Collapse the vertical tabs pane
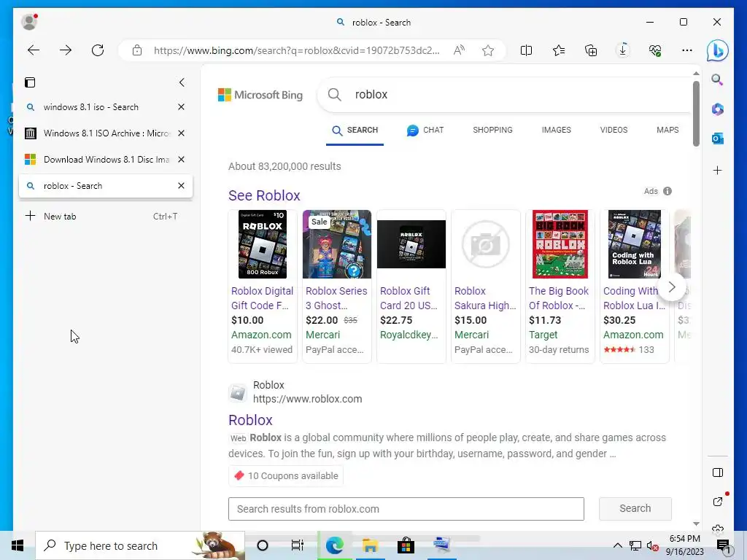This screenshot has height=560, width=747. pyautogui.click(x=182, y=82)
